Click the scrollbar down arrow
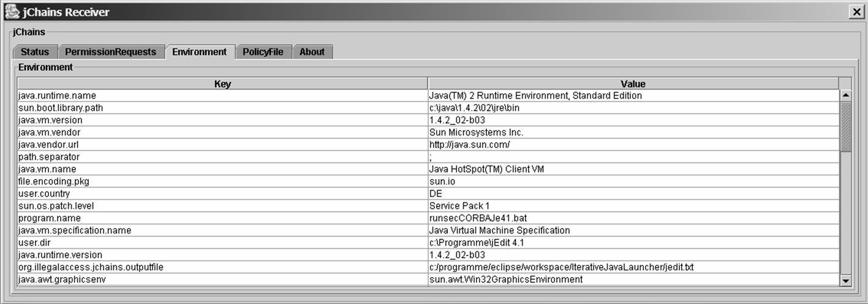 [x=846, y=280]
